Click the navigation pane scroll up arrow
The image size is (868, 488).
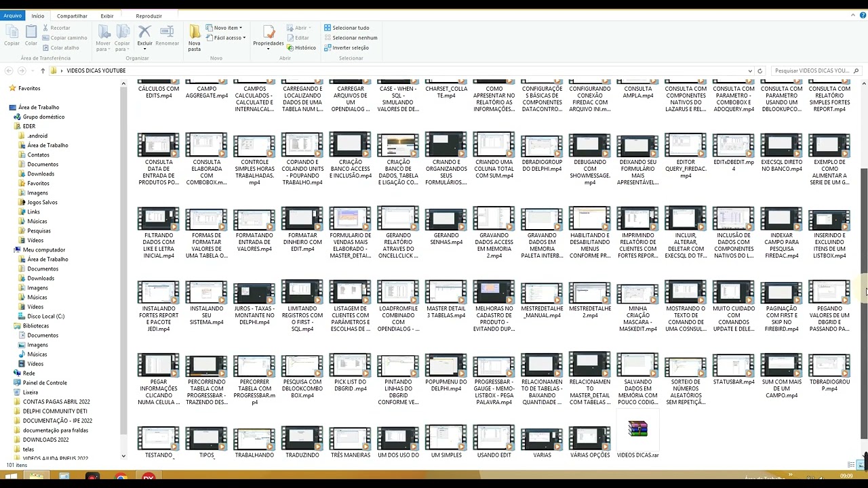tap(123, 83)
